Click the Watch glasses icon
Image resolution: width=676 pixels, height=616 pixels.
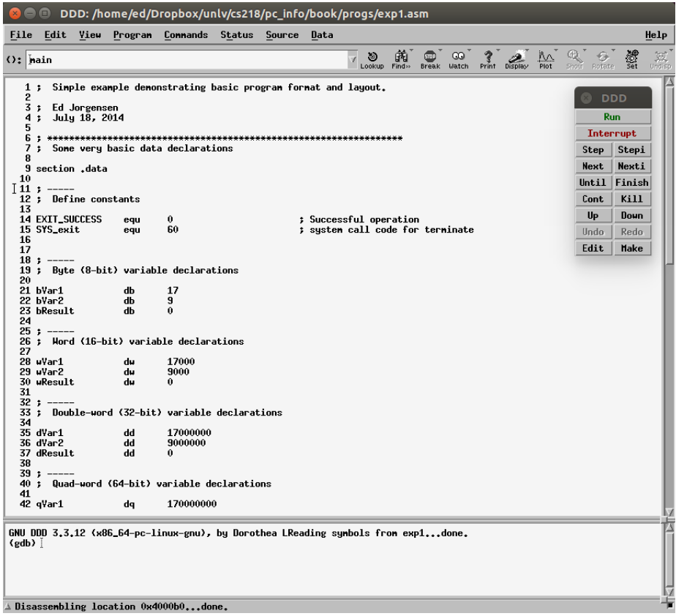[x=459, y=59]
